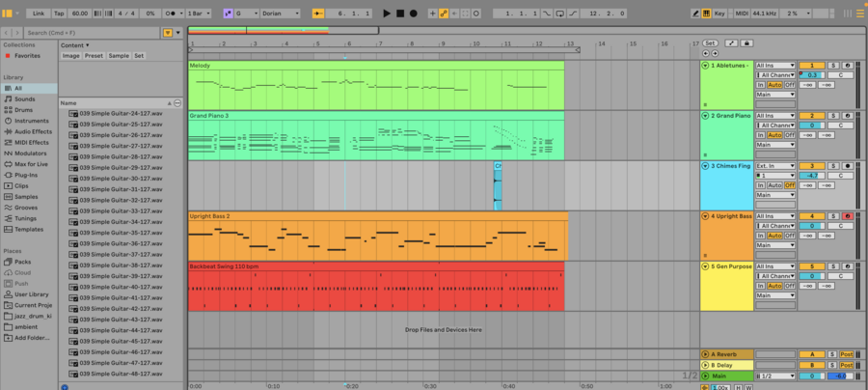The width and height of the screenshot is (868, 390).
Task: Enable Draw Mode pencil icon
Action: click(696, 14)
